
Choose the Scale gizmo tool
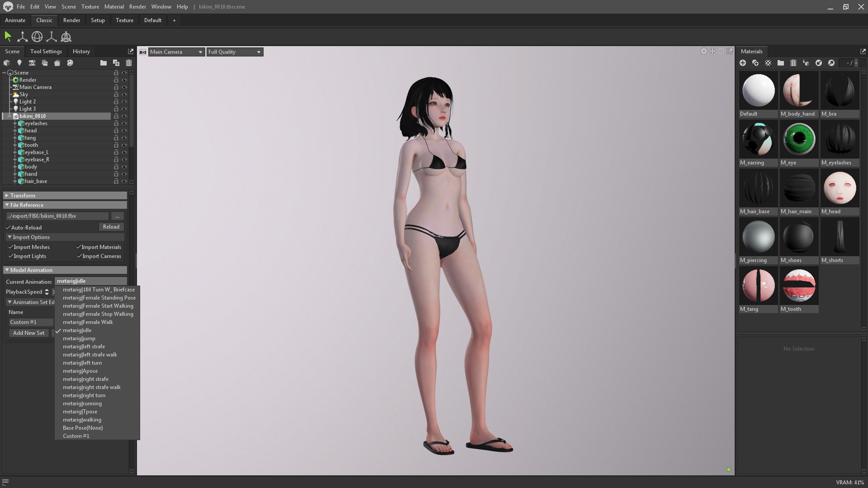[x=52, y=37]
